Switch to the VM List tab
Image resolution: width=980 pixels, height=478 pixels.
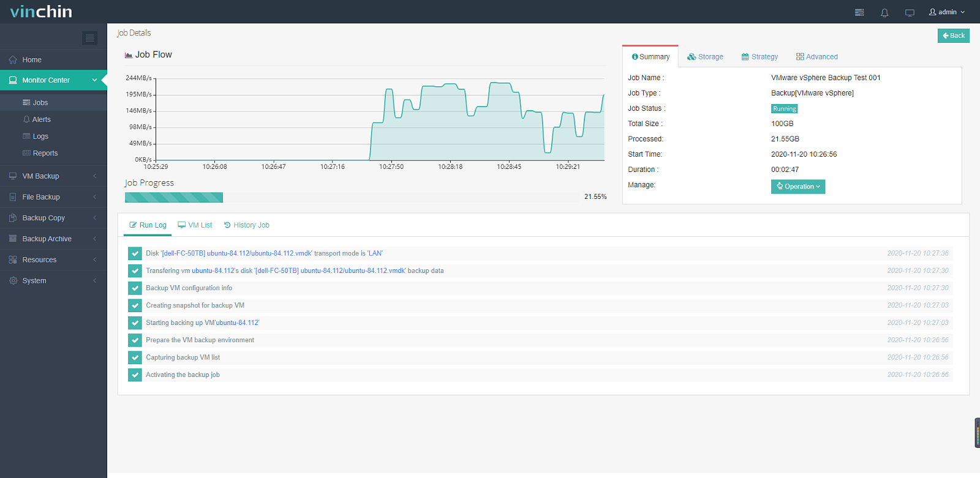coord(195,225)
